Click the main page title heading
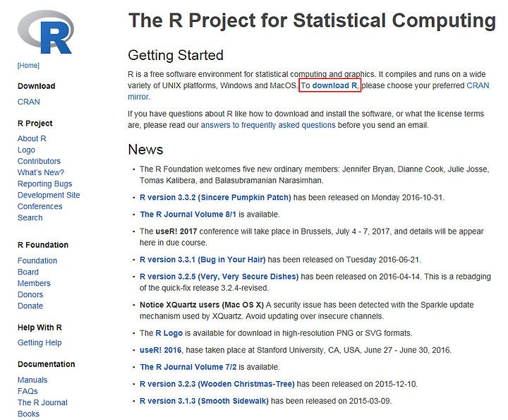 point(312,20)
